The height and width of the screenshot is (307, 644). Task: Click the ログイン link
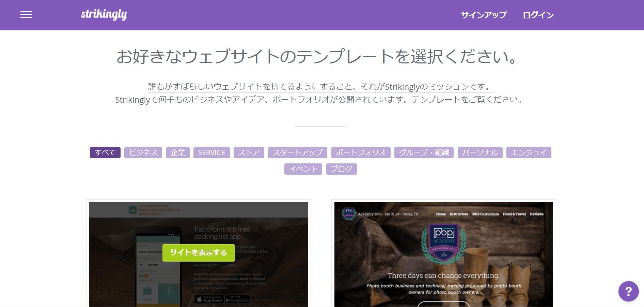click(x=538, y=15)
